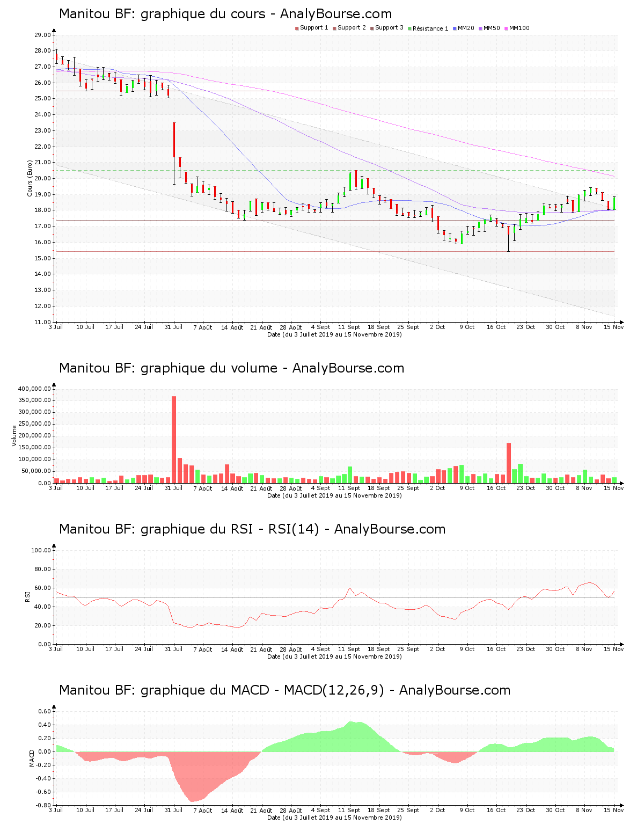The width and height of the screenshot is (644, 832).
Task: Click '11 Sept' date label under price chart
Action: [x=349, y=327]
